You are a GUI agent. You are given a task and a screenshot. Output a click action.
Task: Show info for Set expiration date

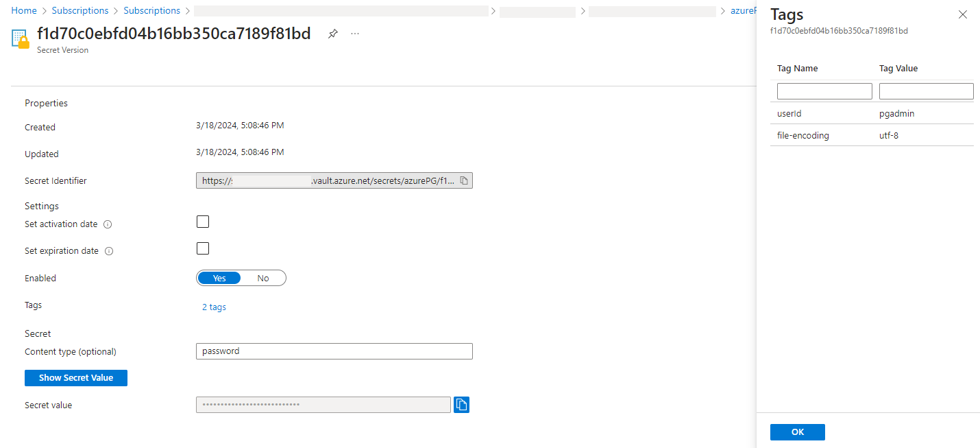click(108, 251)
